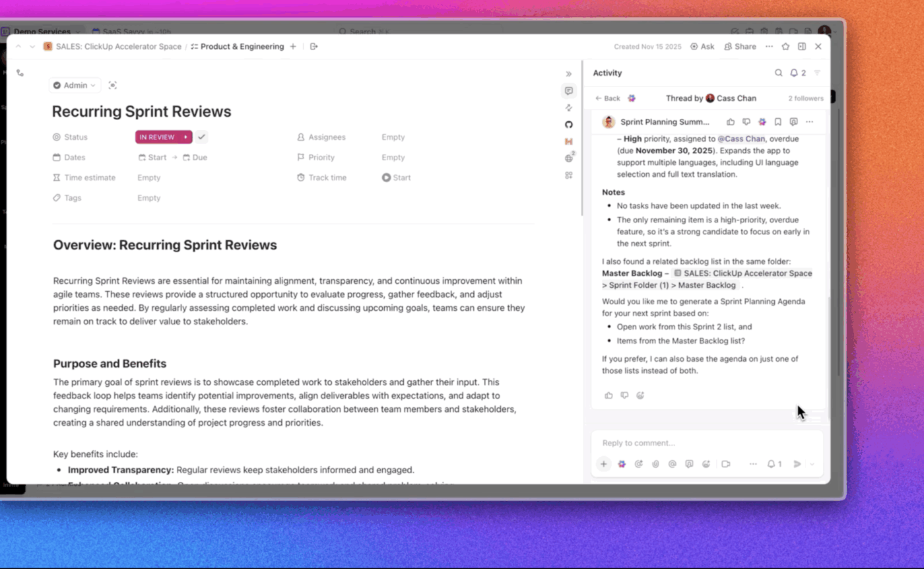Screen dimensions: 924x569
Task: Click the AI scan icon beside Admin
Action: [113, 85]
